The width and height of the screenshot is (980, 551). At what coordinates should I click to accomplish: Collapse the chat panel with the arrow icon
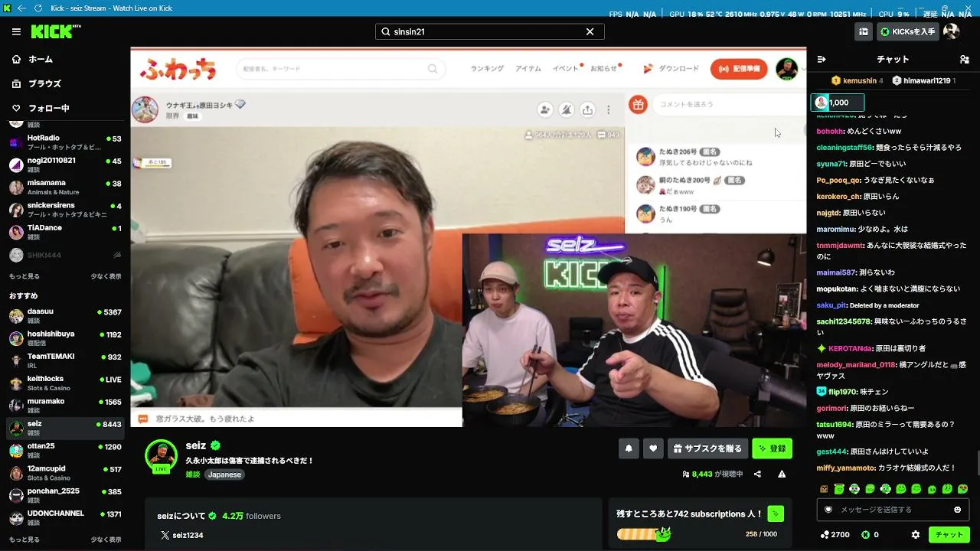(822, 59)
